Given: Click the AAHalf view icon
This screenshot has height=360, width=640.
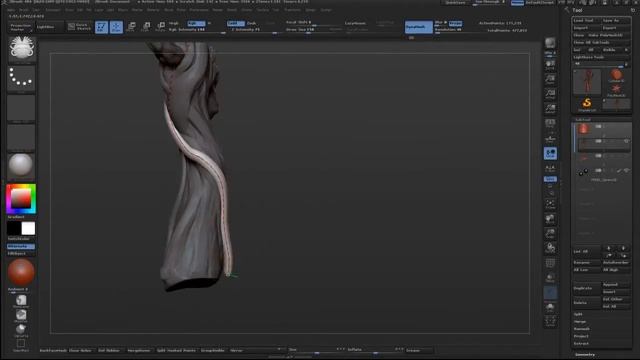Looking at the screenshot, I should pos(550,109).
